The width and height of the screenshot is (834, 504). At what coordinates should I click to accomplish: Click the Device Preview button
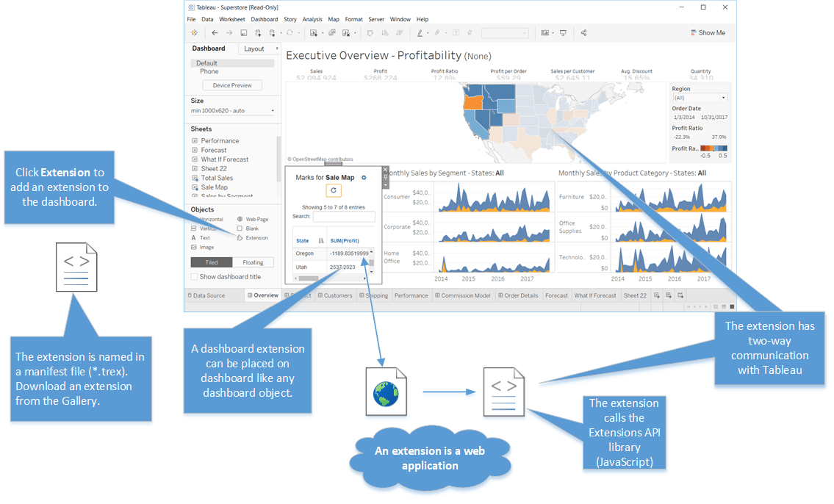233,84
